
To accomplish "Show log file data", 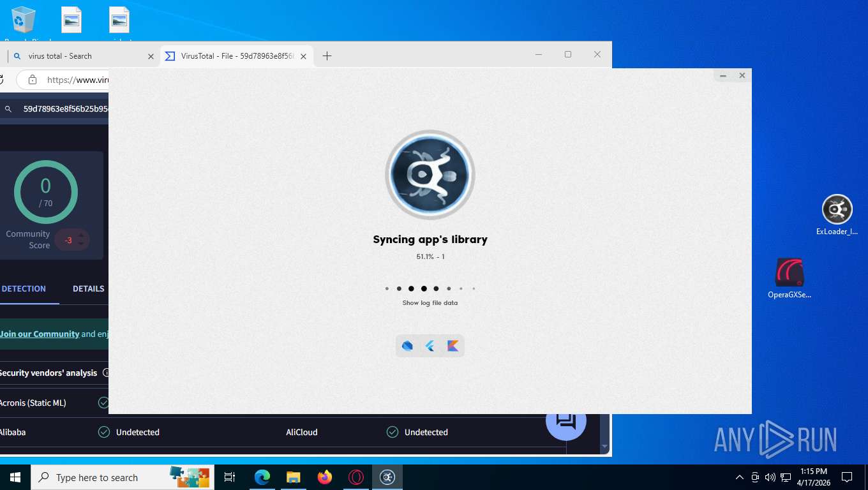I will click(x=430, y=303).
